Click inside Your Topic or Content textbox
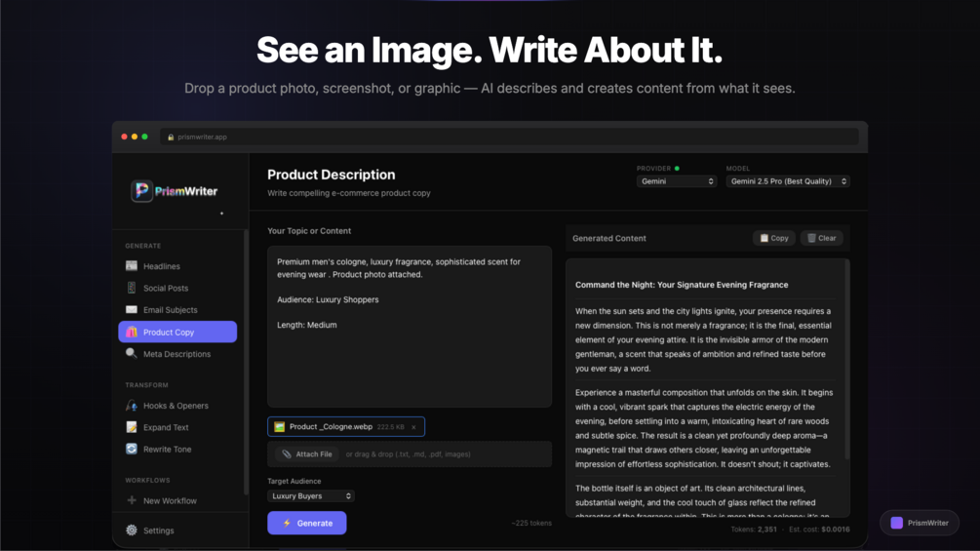Viewport: 980px width, 551px height. (410, 326)
